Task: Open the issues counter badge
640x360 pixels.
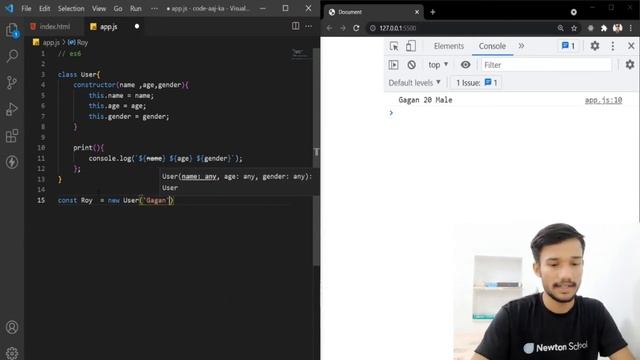Action: pos(568,46)
